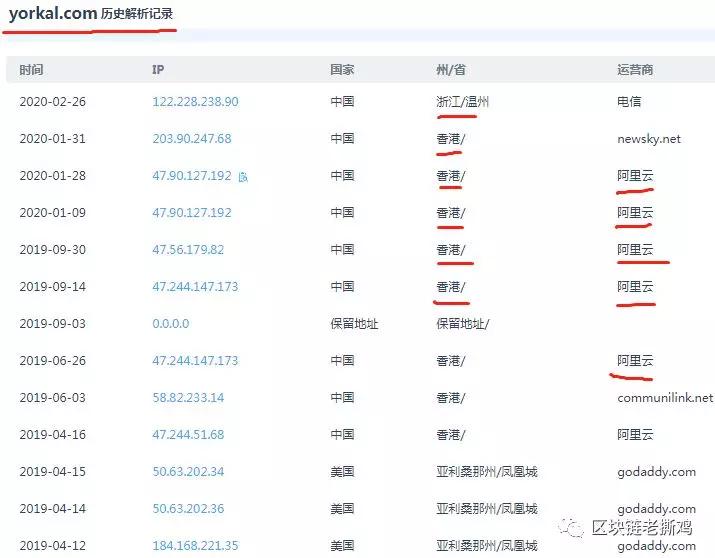Click IP 47.90.127.192 in the 2020-01-09 row

pyautogui.click(x=191, y=213)
